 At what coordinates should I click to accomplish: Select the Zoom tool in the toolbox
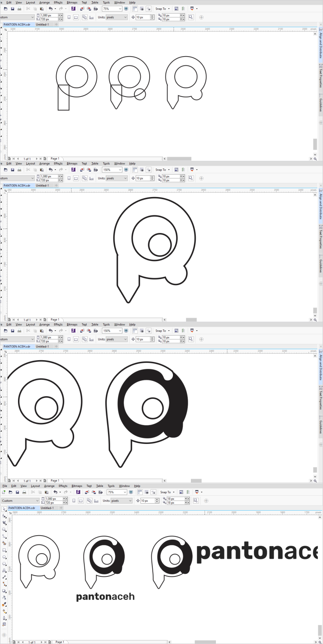point(4,530)
